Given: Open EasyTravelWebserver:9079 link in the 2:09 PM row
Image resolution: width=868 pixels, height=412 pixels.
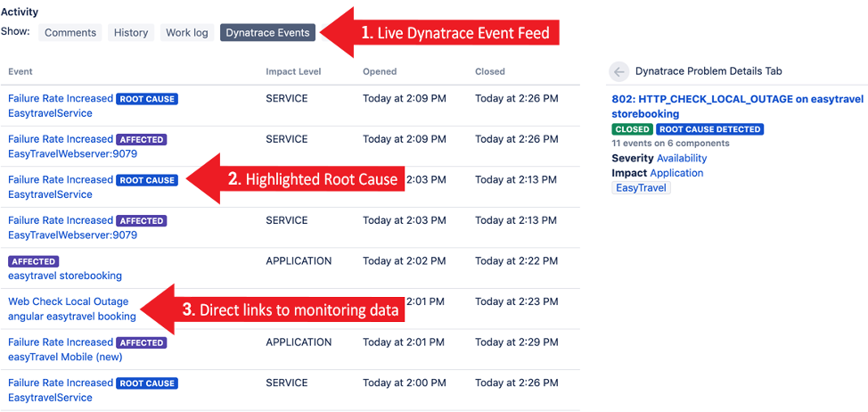Looking at the screenshot, I should point(72,153).
